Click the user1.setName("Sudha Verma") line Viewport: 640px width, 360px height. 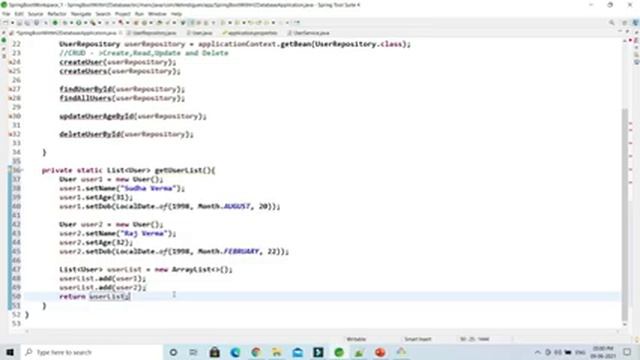[122, 188]
